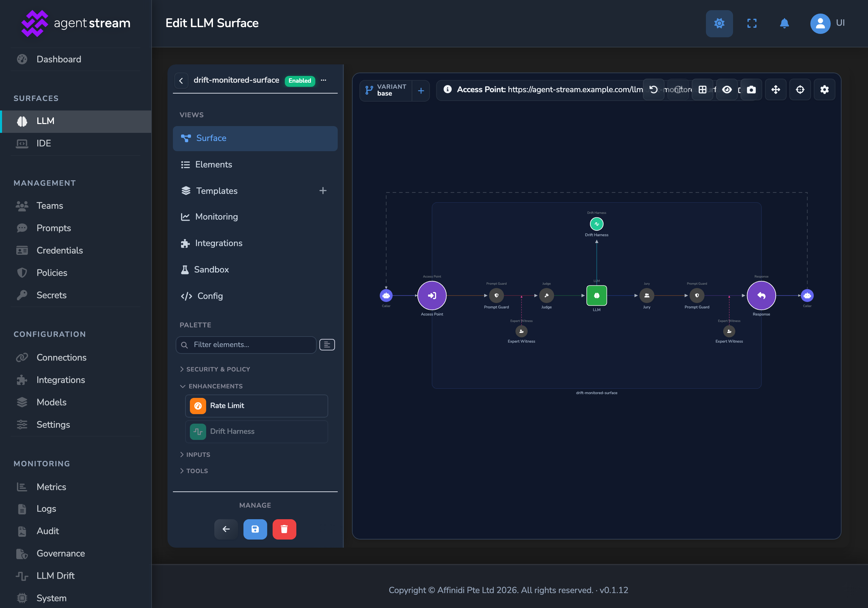Select the green LLM node on canvas
The image size is (868, 608).
tap(596, 296)
